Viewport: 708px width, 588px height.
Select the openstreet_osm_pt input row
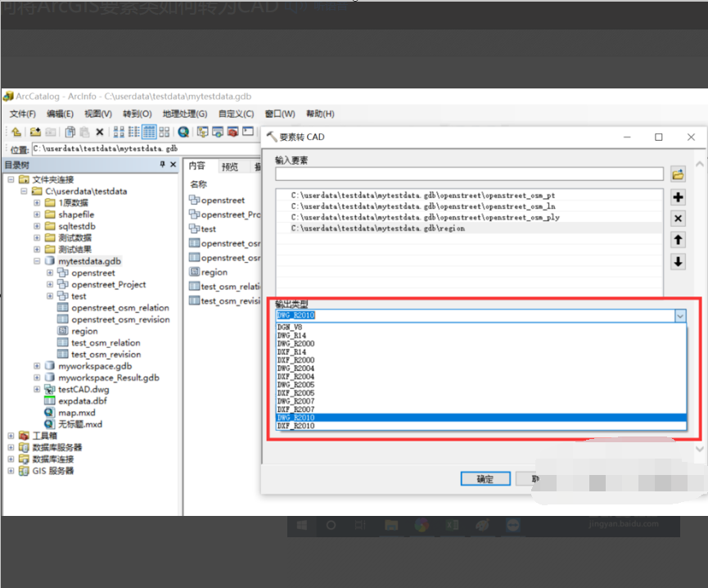(469, 196)
